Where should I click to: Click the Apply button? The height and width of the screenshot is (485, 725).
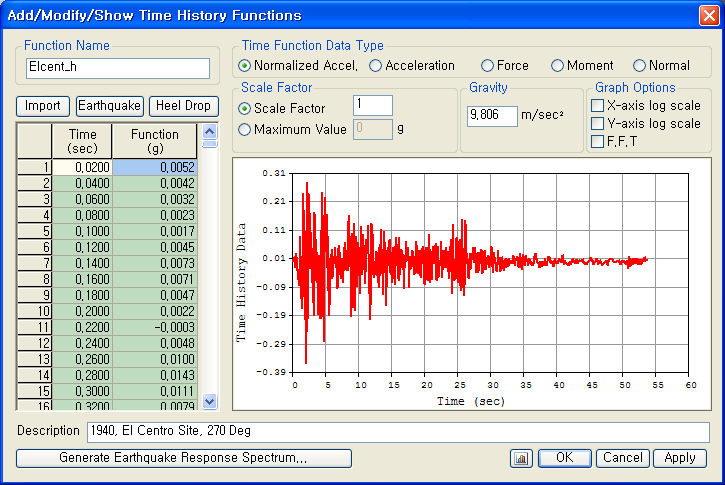click(680, 458)
